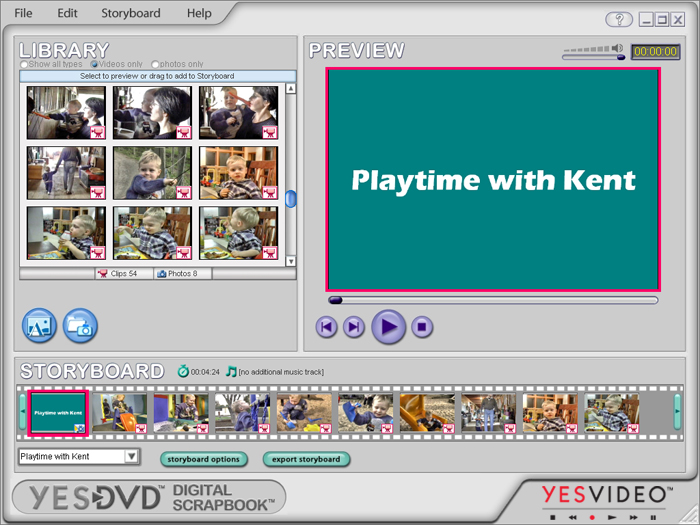Select library clip of boy outdoors by trees
This screenshot has width=700, height=525.
click(x=152, y=173)
